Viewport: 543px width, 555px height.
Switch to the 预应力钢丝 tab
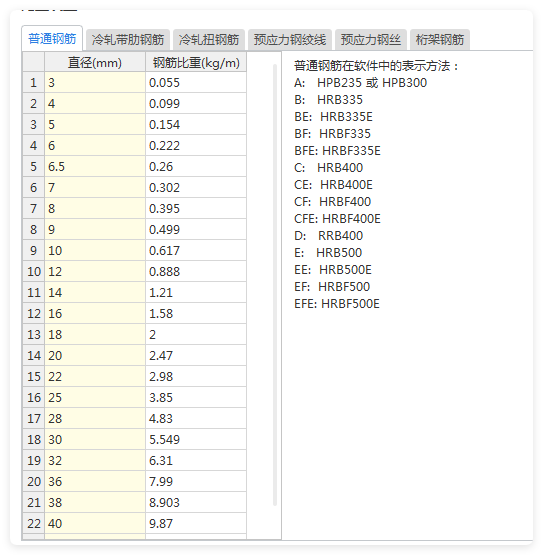(x=371, y=39)
